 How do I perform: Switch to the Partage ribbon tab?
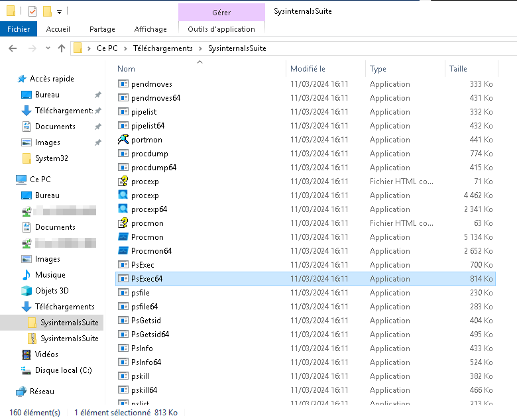(102, 29)
